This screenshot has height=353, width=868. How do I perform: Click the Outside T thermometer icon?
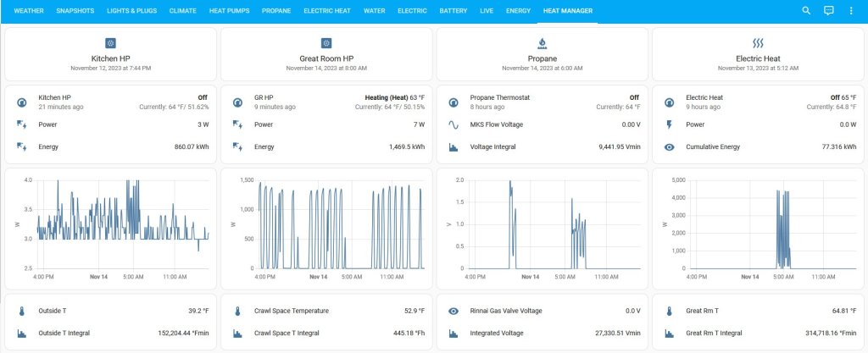[21, 311]
